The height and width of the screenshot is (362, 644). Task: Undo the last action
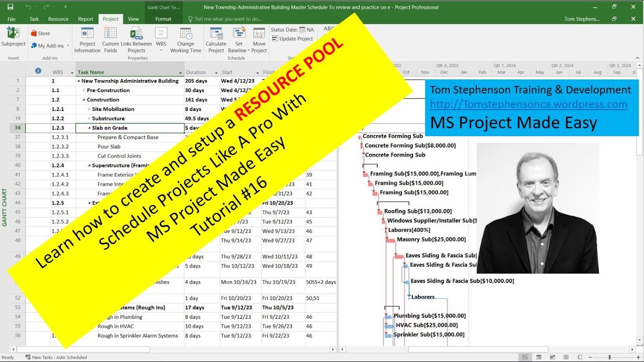[x=27, y=7]
